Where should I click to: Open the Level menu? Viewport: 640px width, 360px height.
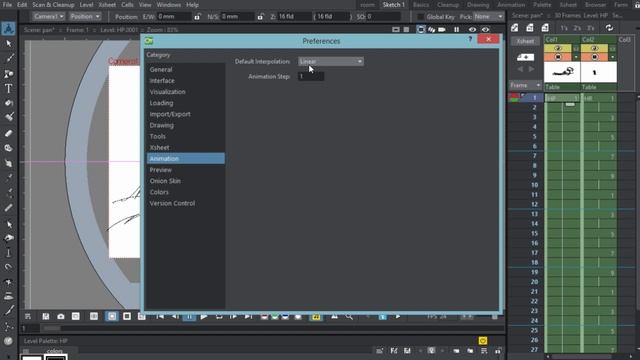tap(86, 5)
